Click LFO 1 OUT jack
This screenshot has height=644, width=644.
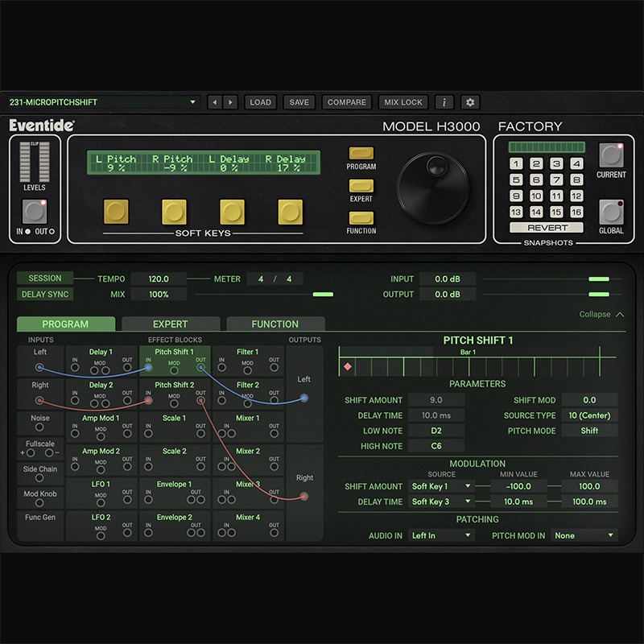[x=127, y=499]
